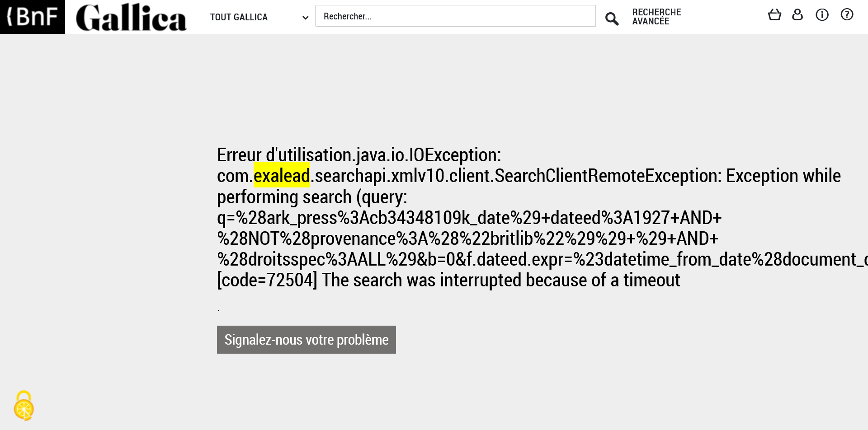868x430 pixels.
Task: Click the magnifying glass search icon
Action: coord(612,19)
